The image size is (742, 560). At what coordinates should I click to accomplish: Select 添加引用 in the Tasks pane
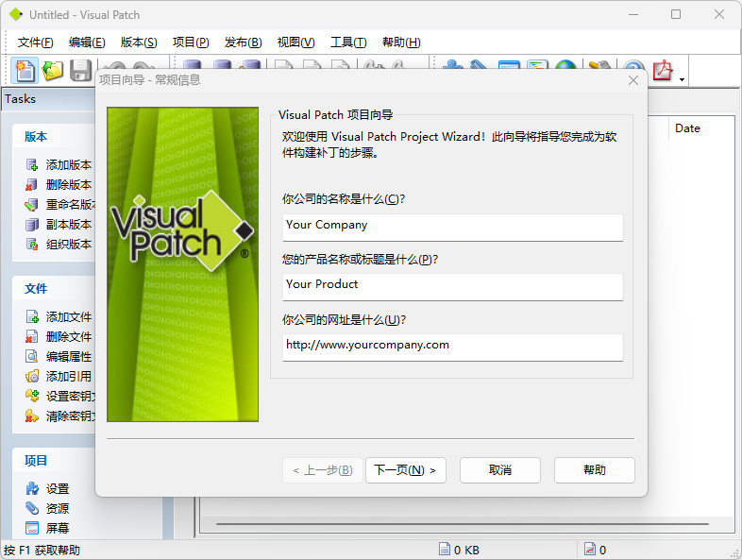click(59, 377)
